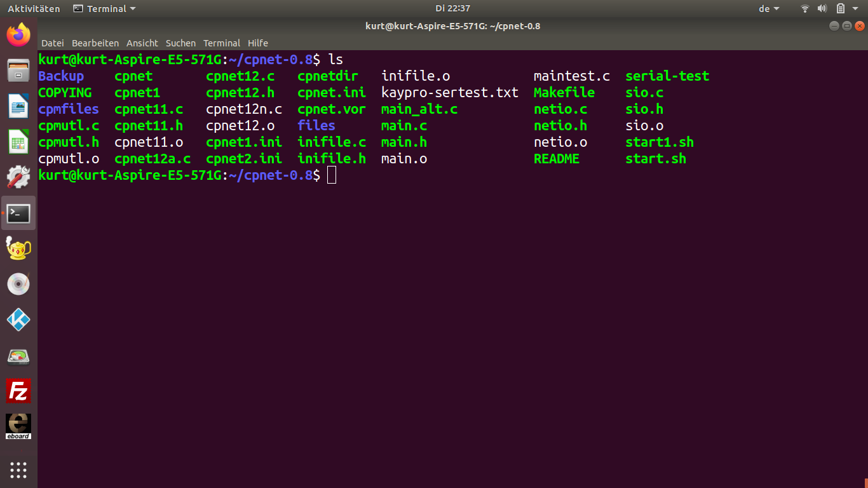Click the clock showing Di 22:37
Viewport: 868px width, 488px height.
pos(452,9)
